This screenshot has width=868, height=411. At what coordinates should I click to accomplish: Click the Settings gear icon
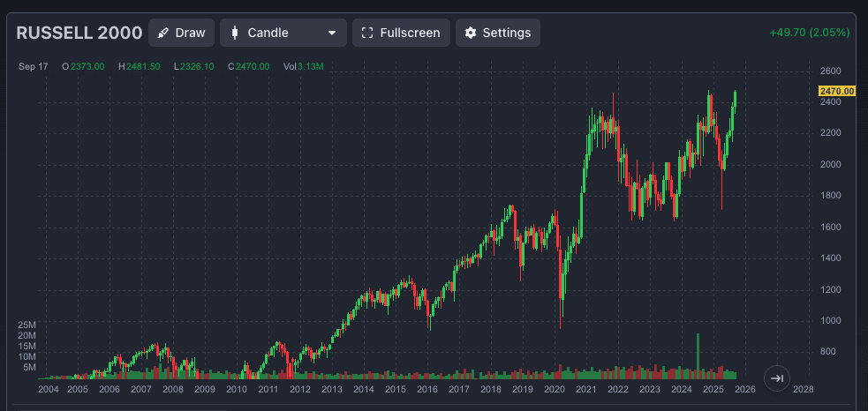point(471,33)
